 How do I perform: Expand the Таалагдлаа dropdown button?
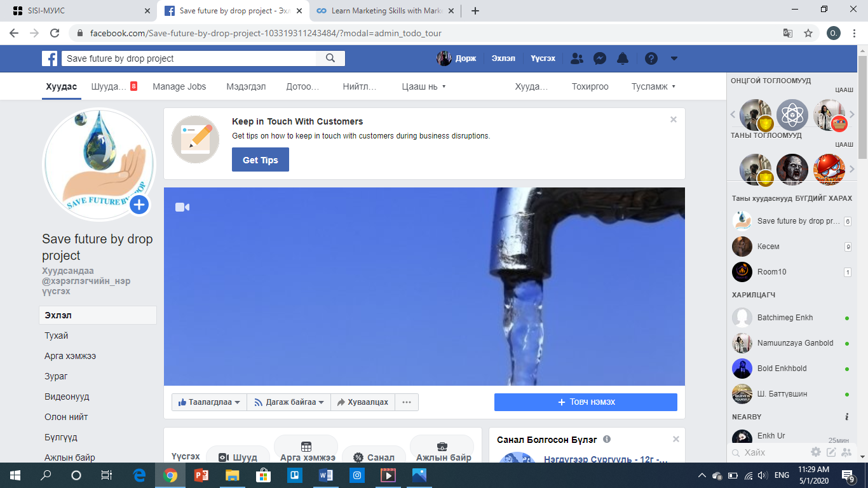click(x=209, y=402)
